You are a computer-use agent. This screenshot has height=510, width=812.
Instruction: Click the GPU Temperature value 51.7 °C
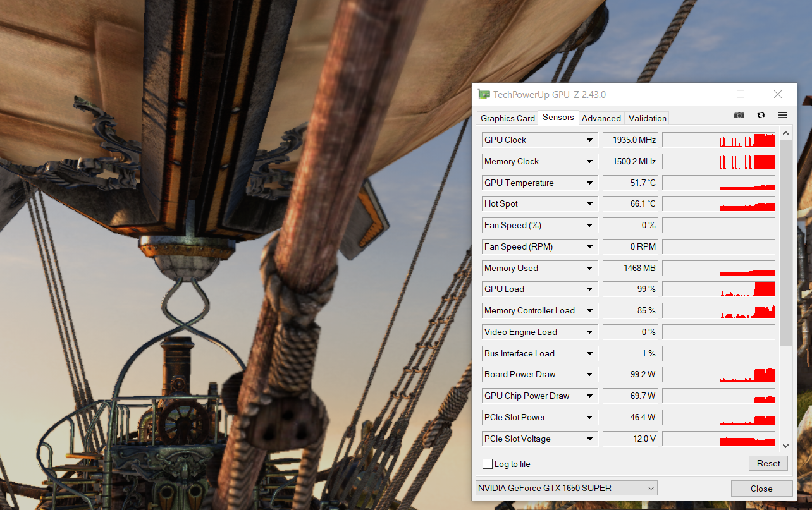point(631,183)
